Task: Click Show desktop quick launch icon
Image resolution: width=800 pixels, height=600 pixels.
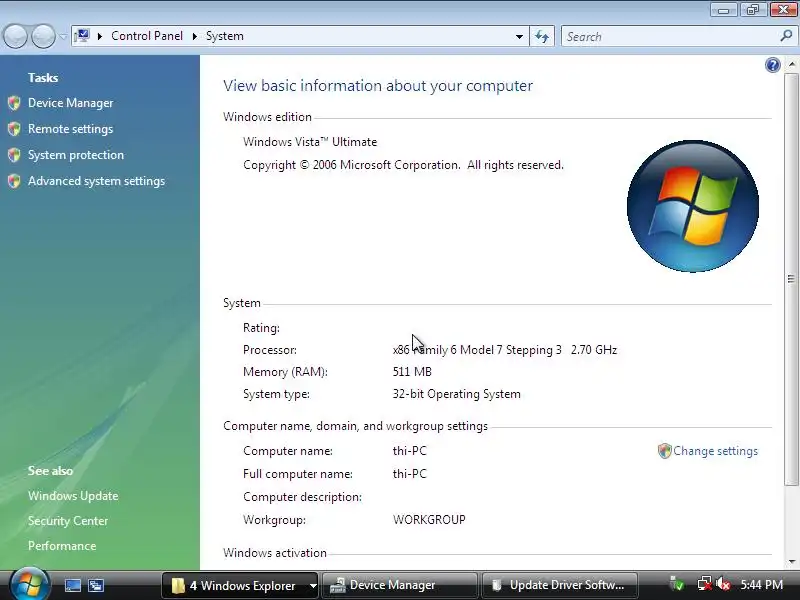Action: point(72,585)
